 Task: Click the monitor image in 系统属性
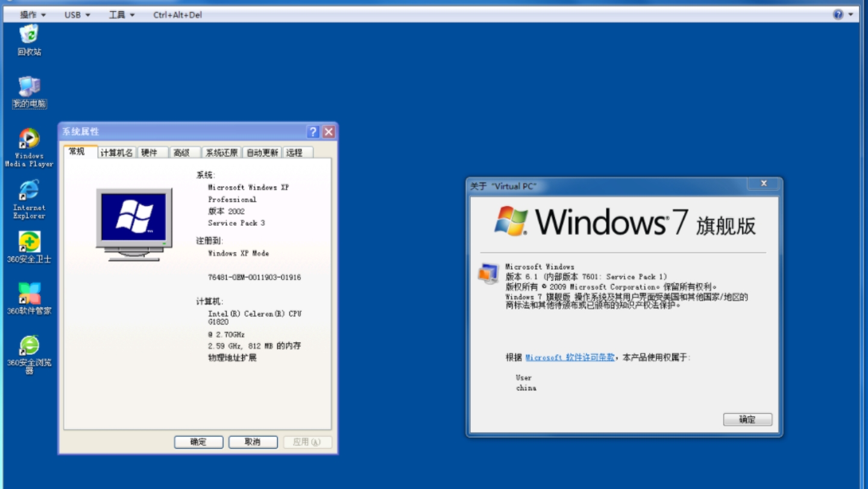[134, 224]
